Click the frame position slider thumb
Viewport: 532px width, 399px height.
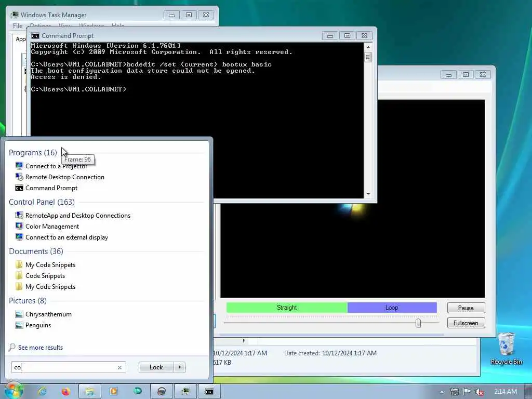[418, 323]
